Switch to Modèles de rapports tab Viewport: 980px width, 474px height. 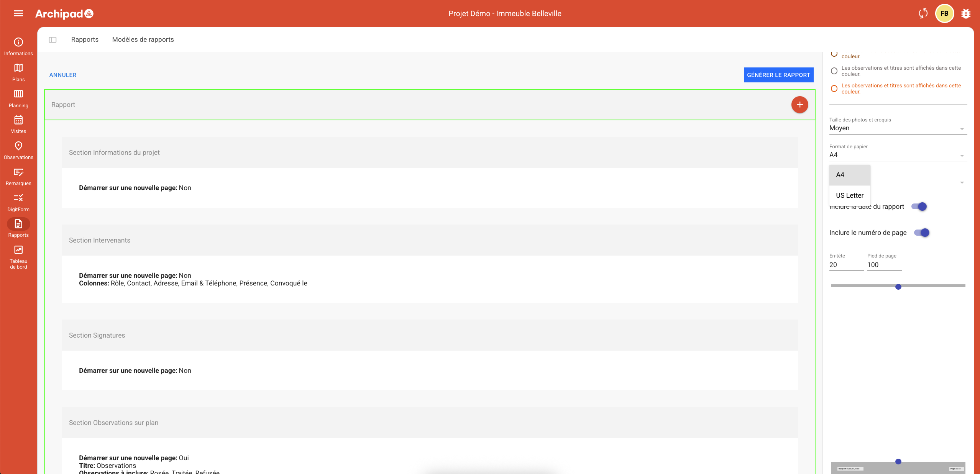click(x=143, y=39)
